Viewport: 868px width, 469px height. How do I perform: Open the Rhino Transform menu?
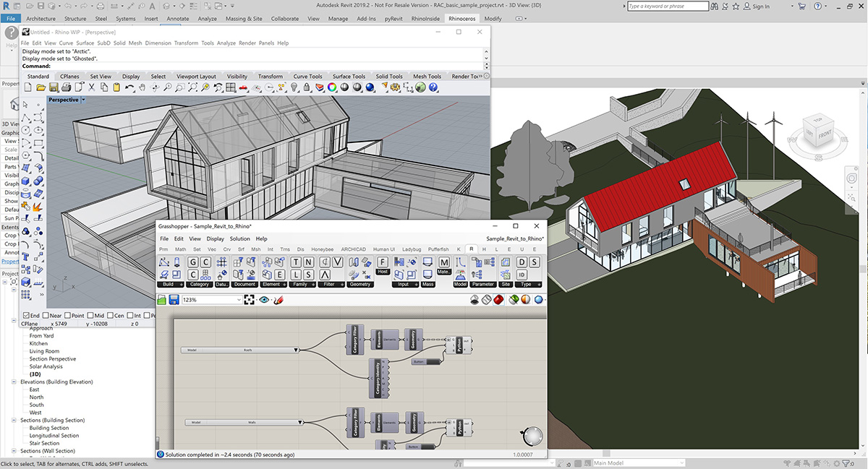tap(186, 43)
